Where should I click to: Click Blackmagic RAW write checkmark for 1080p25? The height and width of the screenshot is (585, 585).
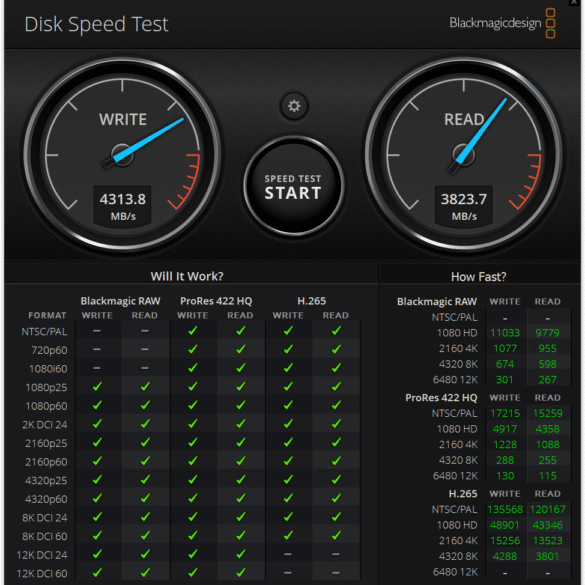click(x=97, y=387)
